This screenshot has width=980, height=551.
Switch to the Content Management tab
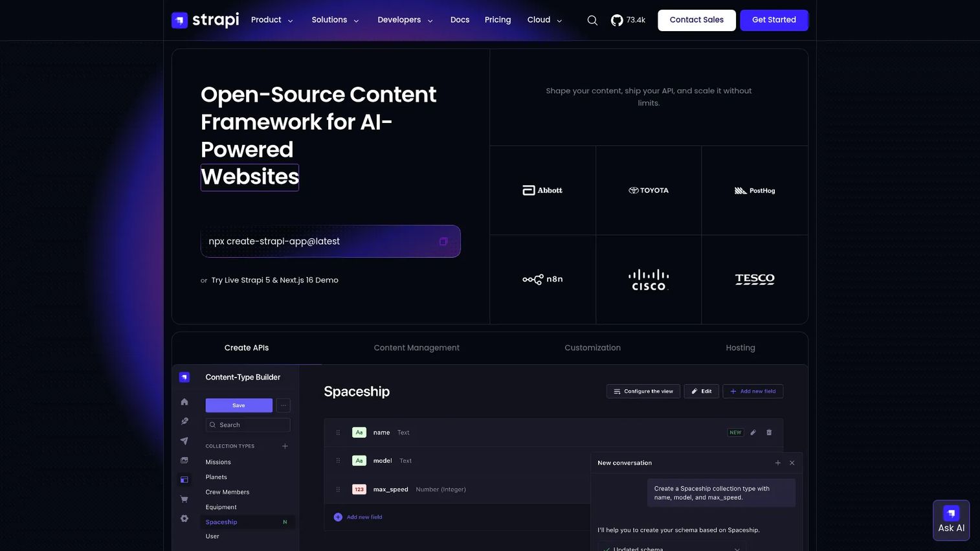click(417, 348)
